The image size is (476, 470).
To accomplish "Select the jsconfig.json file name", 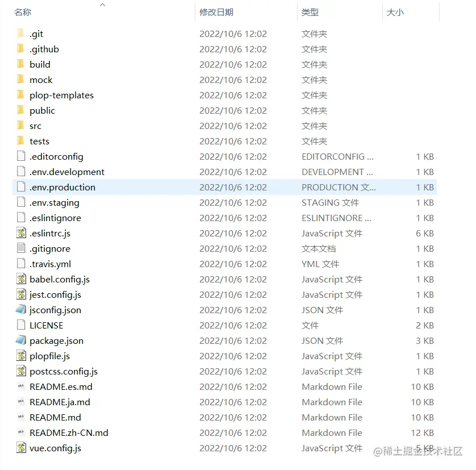I will (55, 310).
